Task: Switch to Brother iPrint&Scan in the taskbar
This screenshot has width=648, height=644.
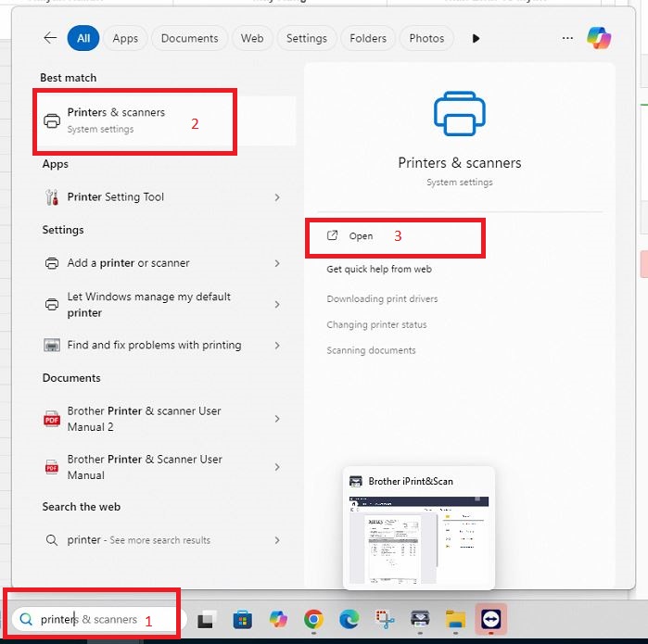Action: (x=420, y=620)
